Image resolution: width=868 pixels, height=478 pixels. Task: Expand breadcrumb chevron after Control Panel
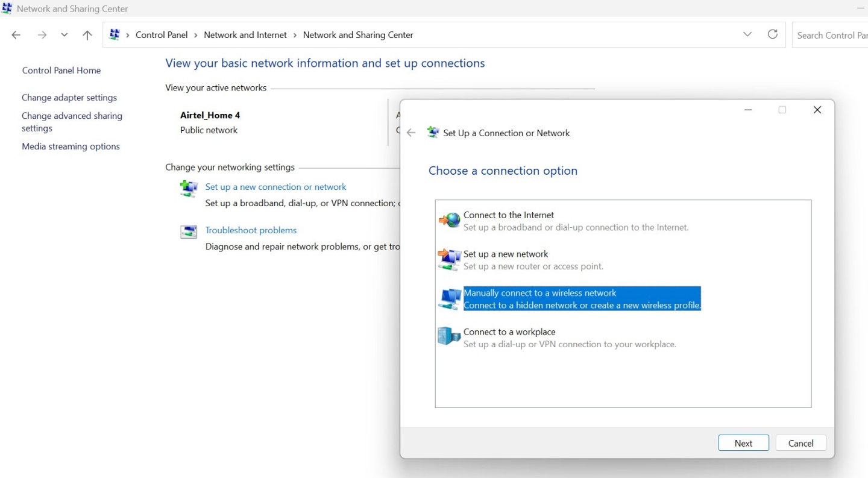[196, 35]
